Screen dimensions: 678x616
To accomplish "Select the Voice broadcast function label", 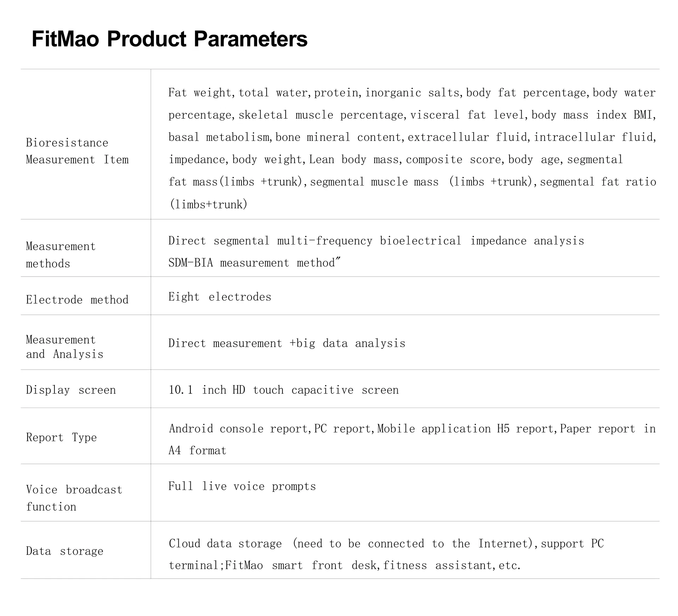I will point(74,498).
